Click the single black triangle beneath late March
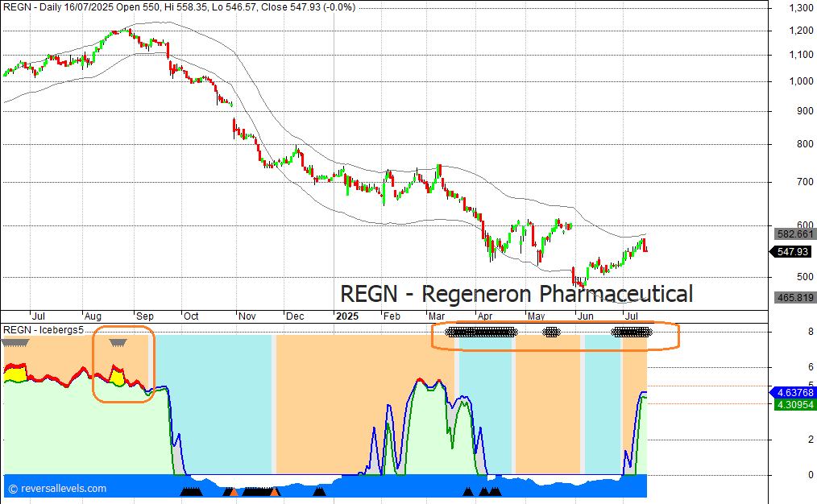817x504 pixels. pos(468,491)
